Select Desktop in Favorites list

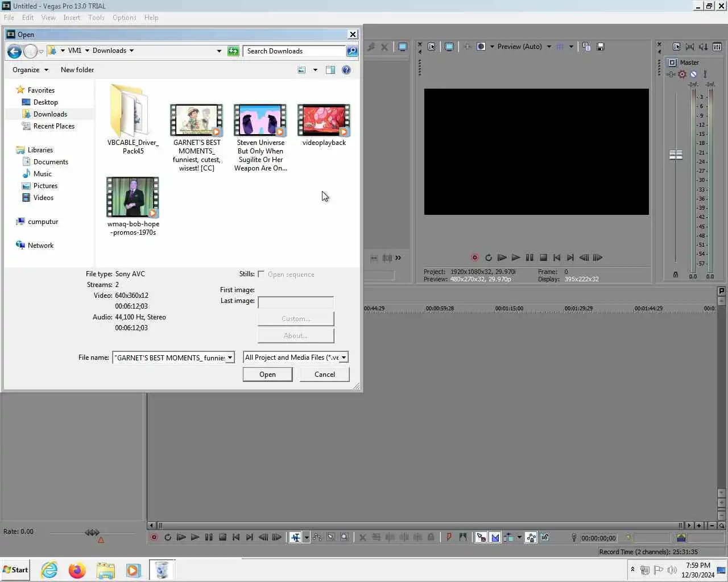(x=45, y=102)
